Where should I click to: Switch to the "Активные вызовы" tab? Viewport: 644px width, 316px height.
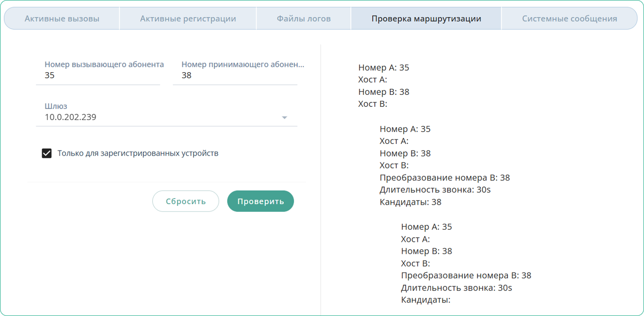(61, 18)
